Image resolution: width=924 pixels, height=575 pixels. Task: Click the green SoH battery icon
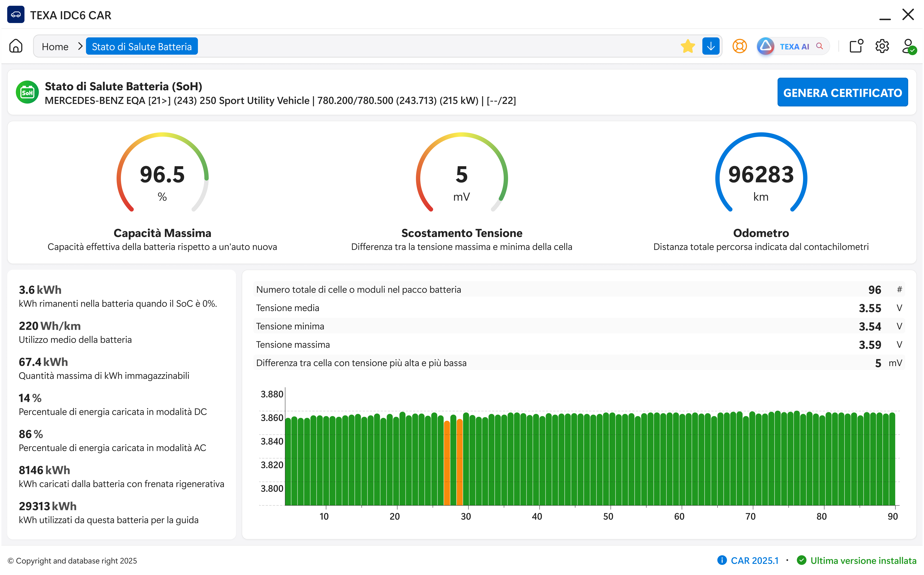tap(27, 92)
